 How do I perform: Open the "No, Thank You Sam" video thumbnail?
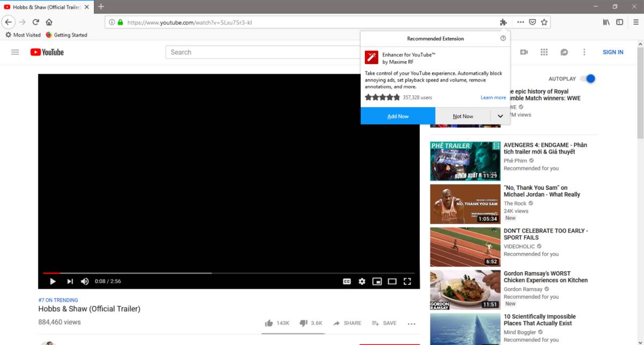click(465, 204)
